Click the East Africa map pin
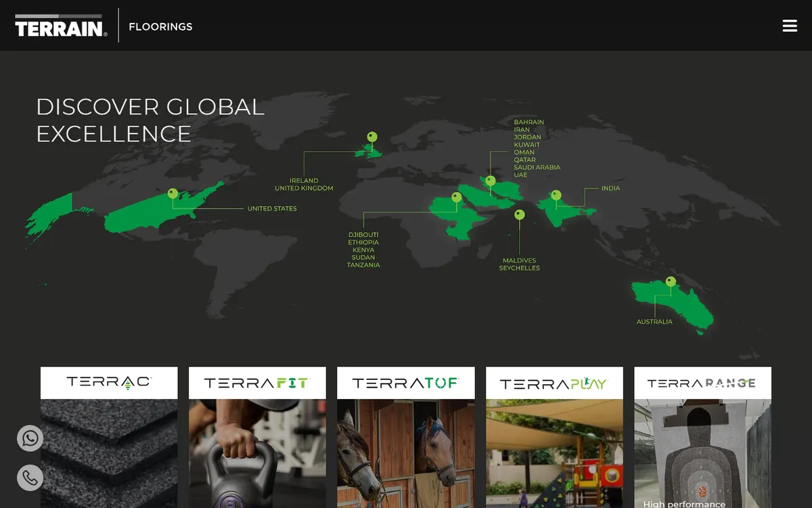The width and height of the screenshot is (812, 508). click(457, 197)
